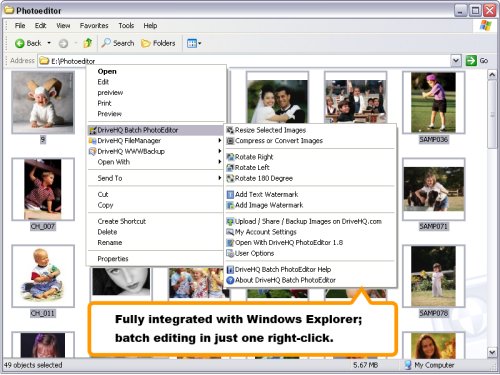Open the File menu
The height and width of the screenshot is (375, 500).
(x=20, y=26)
